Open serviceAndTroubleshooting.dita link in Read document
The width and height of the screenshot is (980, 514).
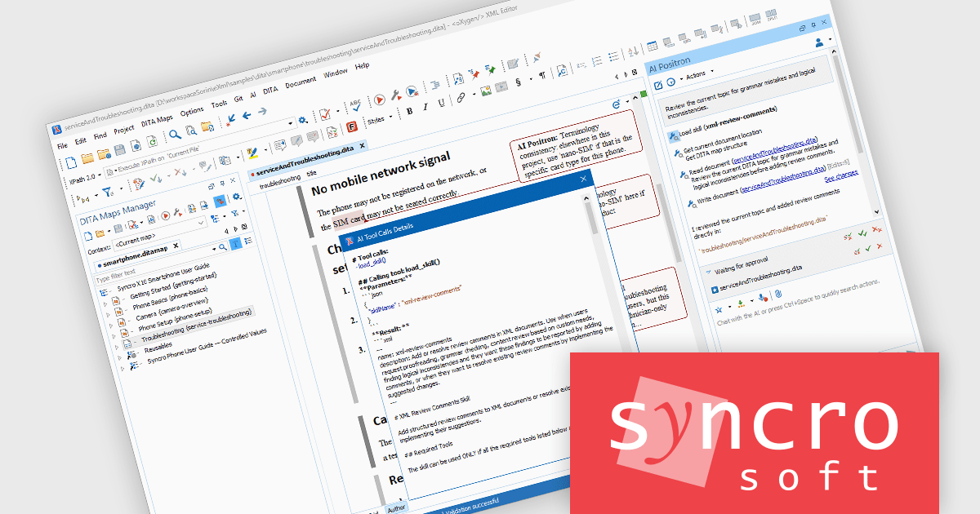click(x=776, y=150)
